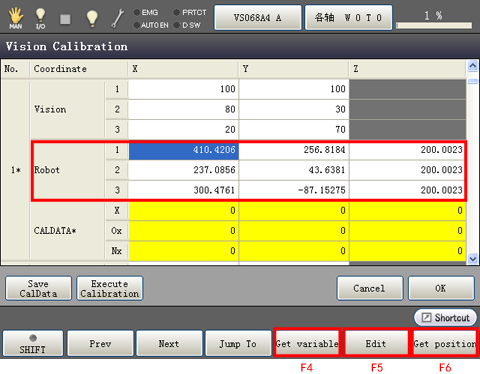Click the AUTO EN status indicator

151,25
